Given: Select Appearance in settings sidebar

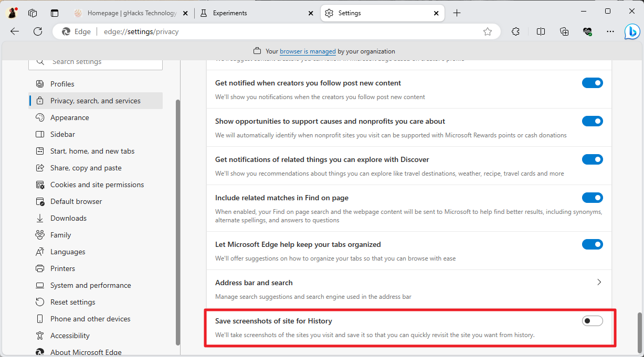Looking at the screenshot, I should (x=69, y=117).
